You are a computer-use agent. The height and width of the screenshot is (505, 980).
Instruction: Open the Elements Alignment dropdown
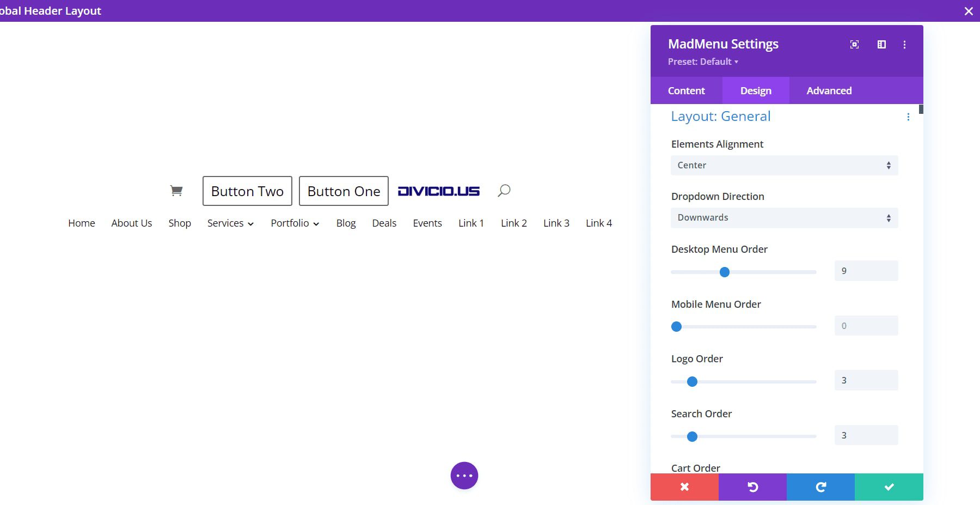[785, 165]
